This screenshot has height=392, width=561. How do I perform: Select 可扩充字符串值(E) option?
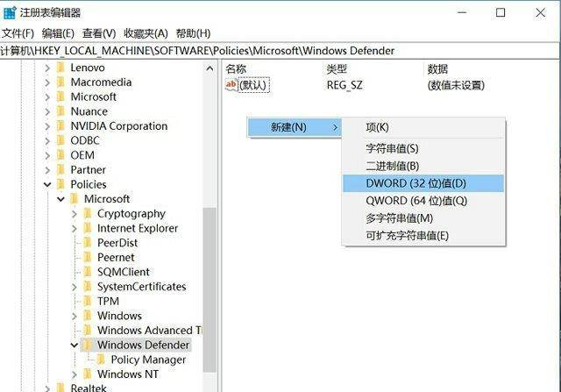click(423, 236)
